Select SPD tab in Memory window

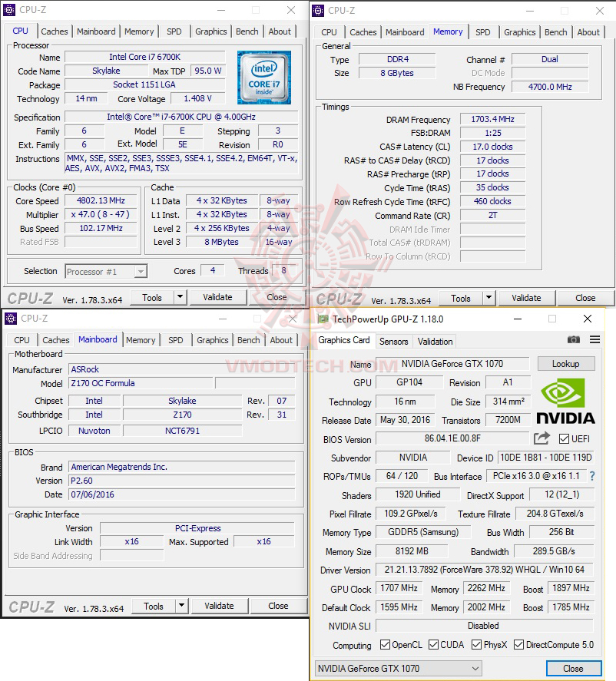point(482,32)
